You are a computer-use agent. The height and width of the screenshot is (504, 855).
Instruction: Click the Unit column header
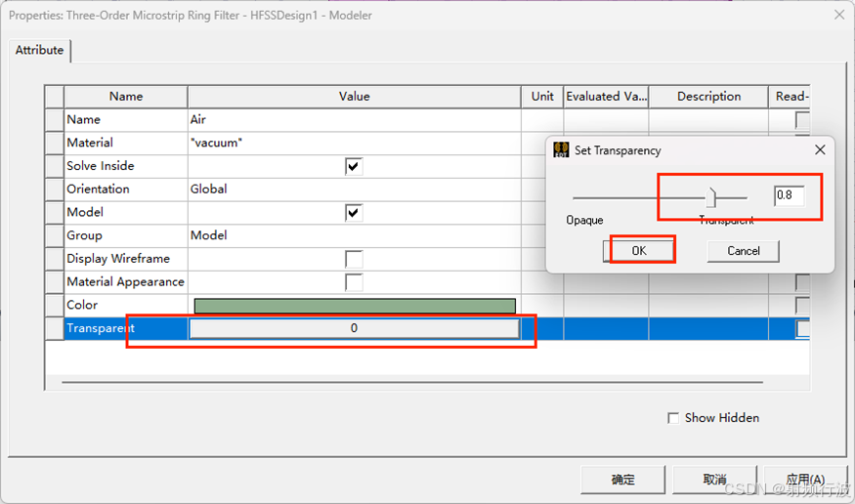click(x=542, y=97)
